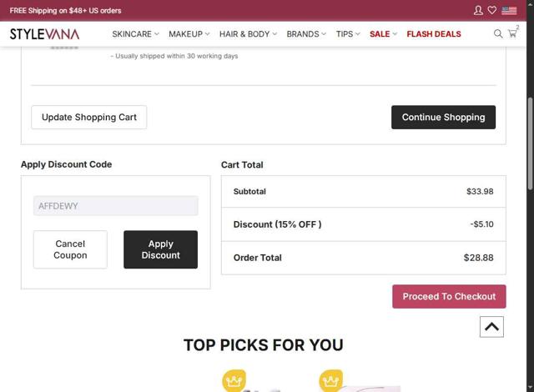This screenshot has width=534, height=392.
Task: Click the scroll-to-top arrow button
Action: [491, 327]
